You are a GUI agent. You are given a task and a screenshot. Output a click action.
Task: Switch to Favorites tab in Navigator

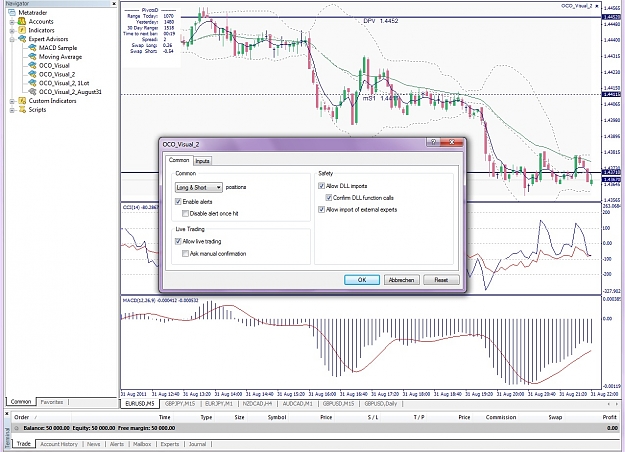pos(52,402)
